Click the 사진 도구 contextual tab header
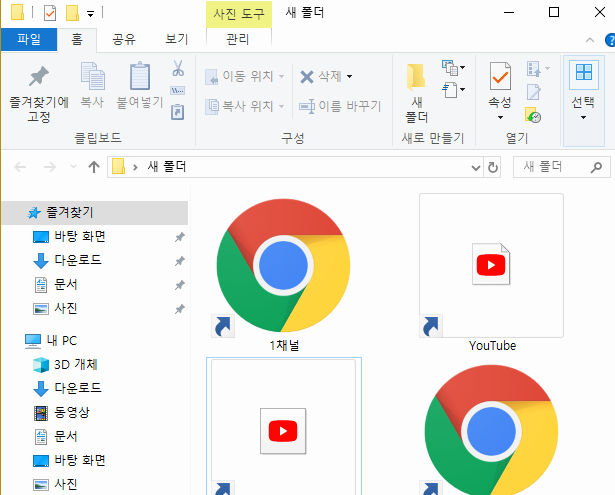This screenshot has height=495, width=615. click(239, 15)
